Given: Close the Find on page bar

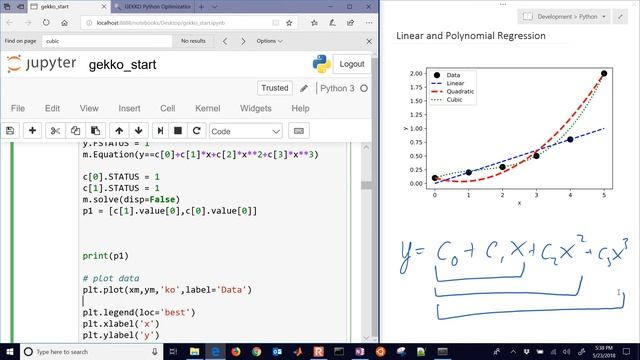Looking at the screenshot, I should [369, 41].
